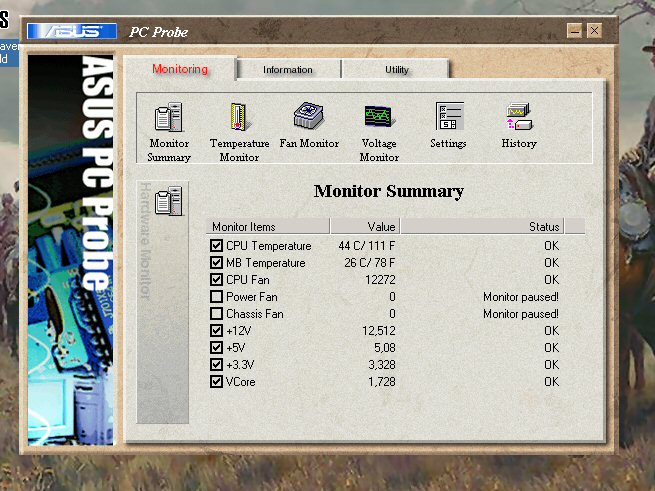Click the Monitor Items column header
The image size is (655, 491).
[268, 226]
